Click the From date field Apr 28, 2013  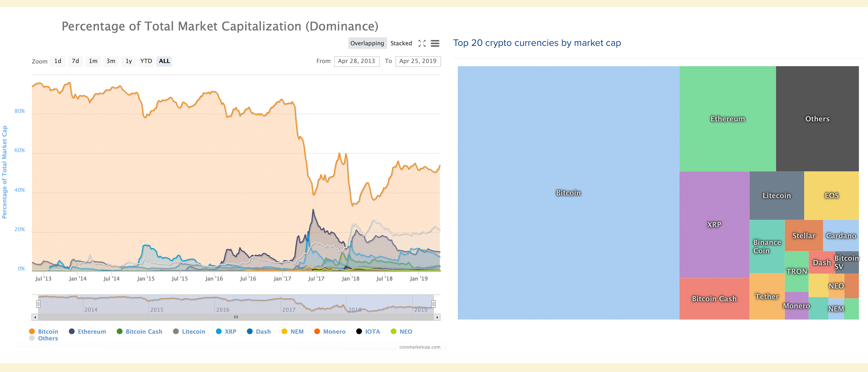coord(356,61)
